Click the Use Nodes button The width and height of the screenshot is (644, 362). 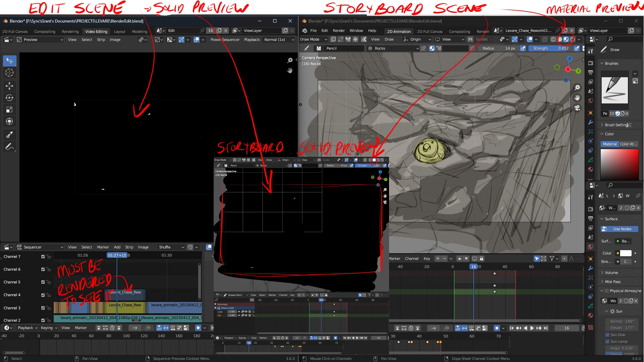point(619,229)
